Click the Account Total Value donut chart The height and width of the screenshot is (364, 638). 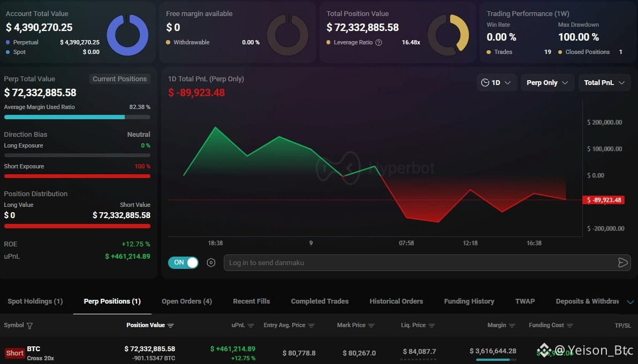tap(127, 35)
